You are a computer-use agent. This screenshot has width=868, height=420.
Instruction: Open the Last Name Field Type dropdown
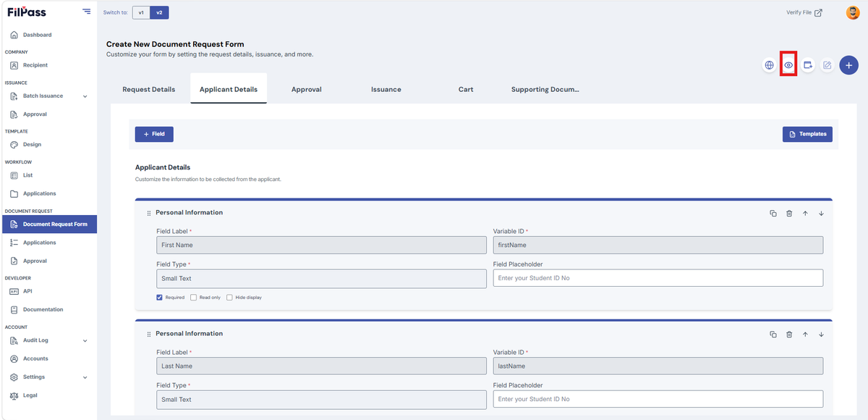[x=321, y=399]
